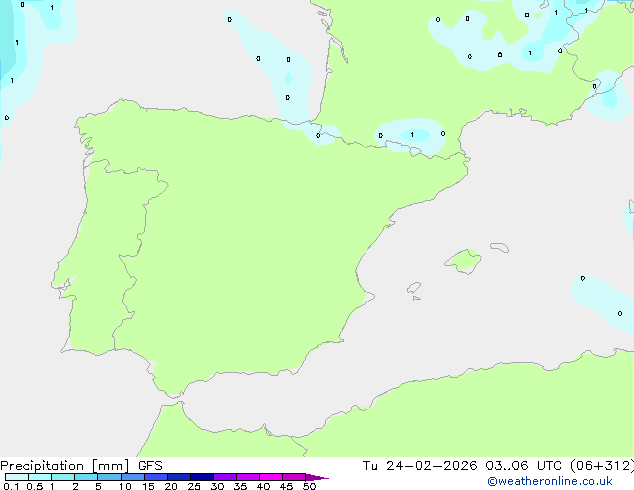The image size is (634, 490).
Task: Click the 50+ mm legend arrow tip
Action: [317, 477]
